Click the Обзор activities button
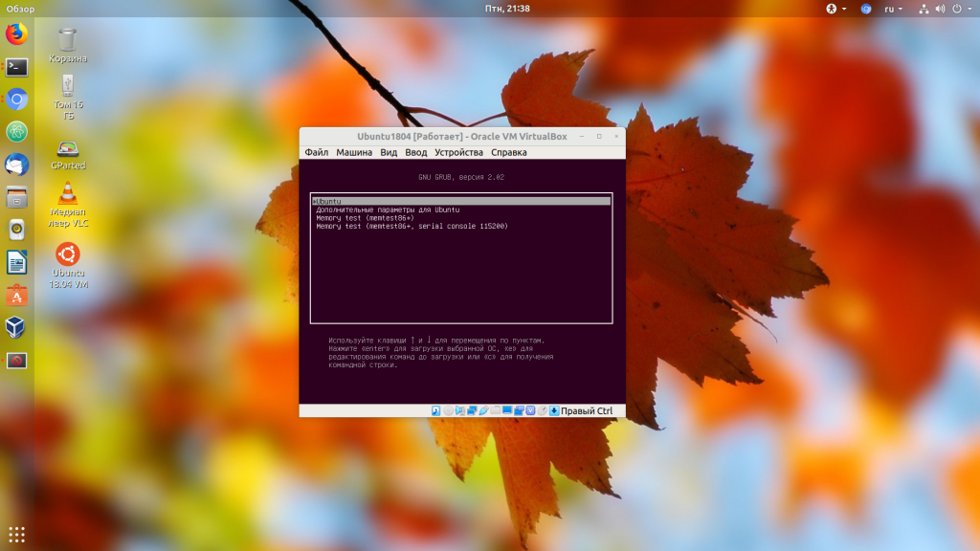This screenshot has height=551, width=980. pyautogui.click(x=20, y=9)
